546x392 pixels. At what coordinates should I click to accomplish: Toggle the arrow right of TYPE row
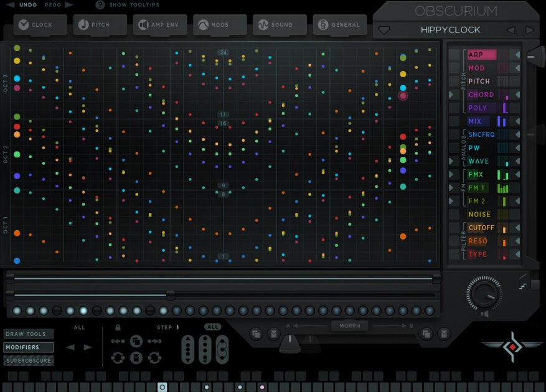[517, 254]
